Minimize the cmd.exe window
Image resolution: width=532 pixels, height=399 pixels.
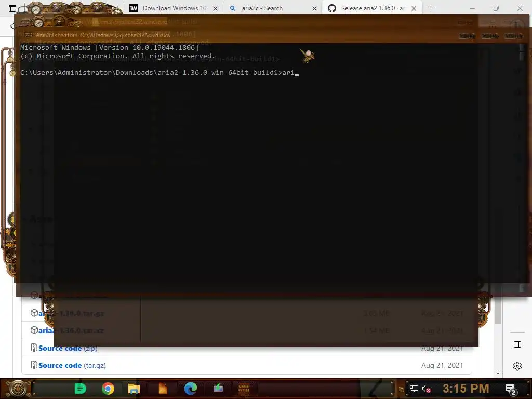click(x=467, y=36)
